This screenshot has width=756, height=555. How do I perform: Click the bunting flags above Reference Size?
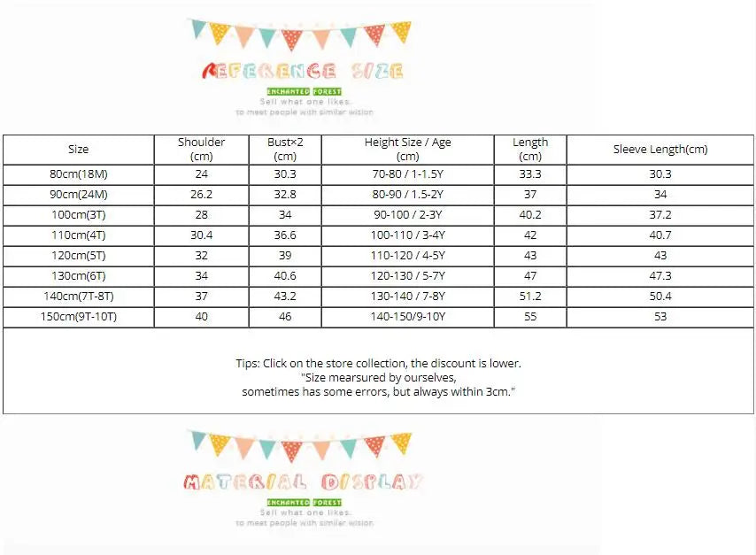(x=301, y=34)
